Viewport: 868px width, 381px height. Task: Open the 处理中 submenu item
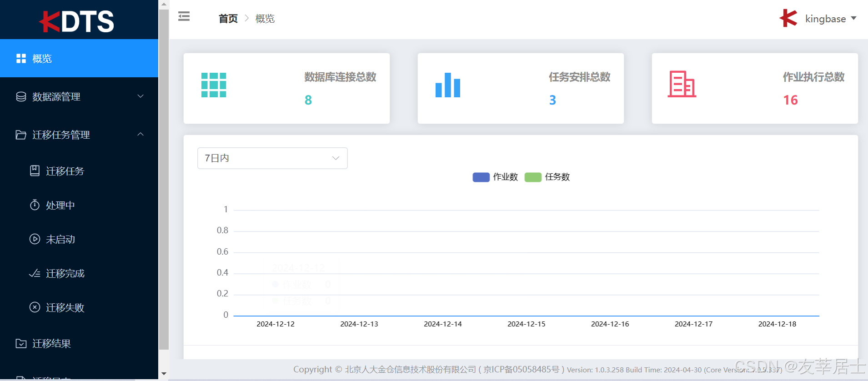[79, 205]
